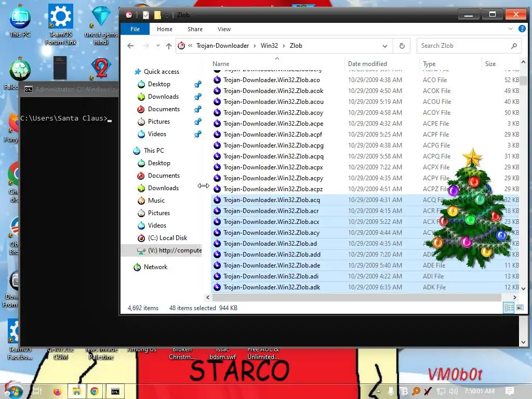This screenshot has width=532, height=399.
Task: Open the recent locations dropdown
Action: click(x=158, y=46)
